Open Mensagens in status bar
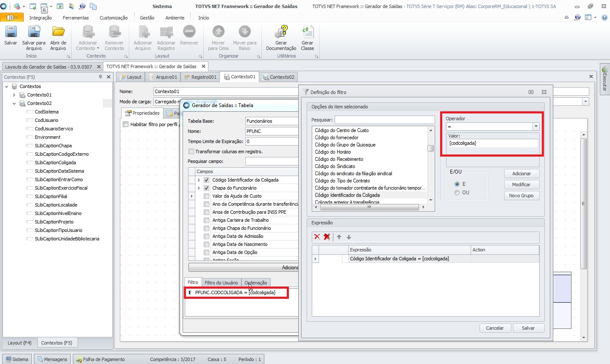This screenshot has width=610, height=364. [52, 359]
